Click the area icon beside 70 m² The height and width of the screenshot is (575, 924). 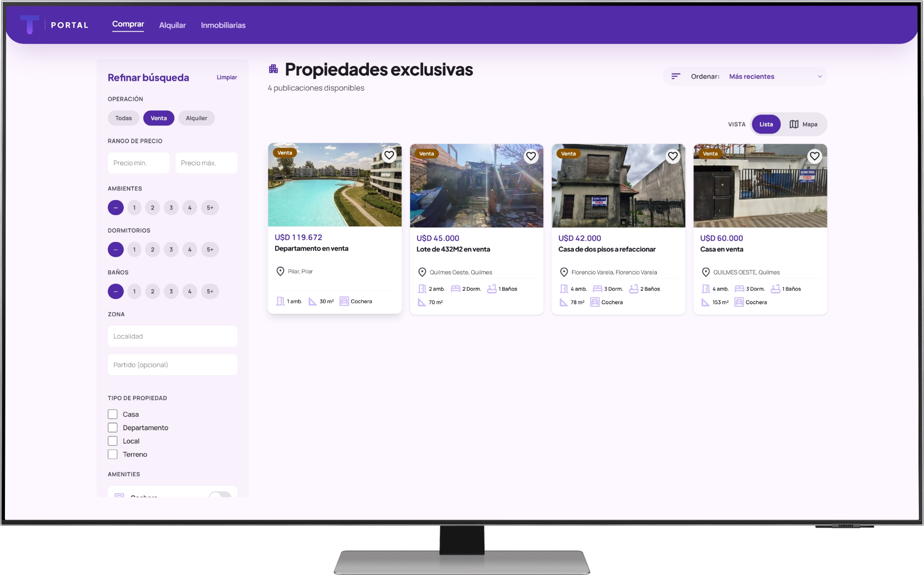point(422,302)
